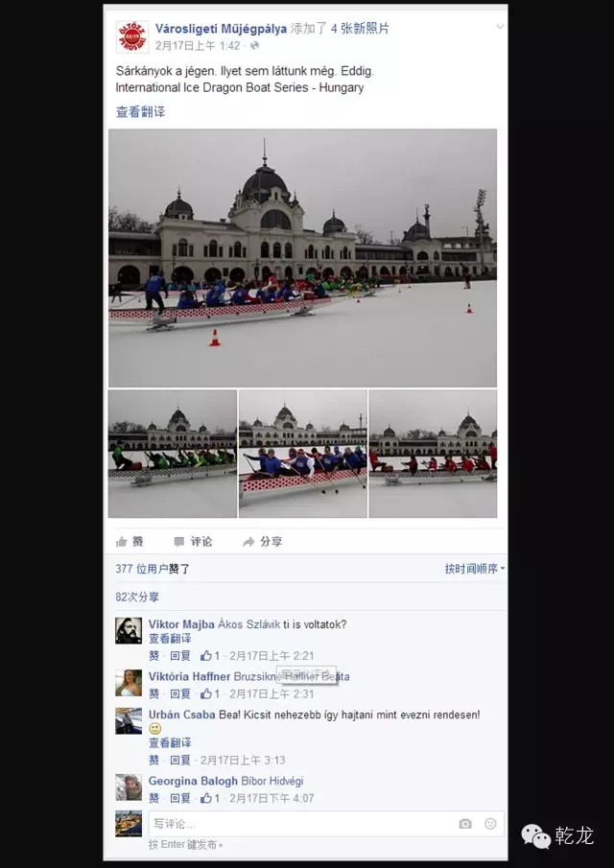
Task: Open the emoji smiley picker
Action: (x=490, y=824)
